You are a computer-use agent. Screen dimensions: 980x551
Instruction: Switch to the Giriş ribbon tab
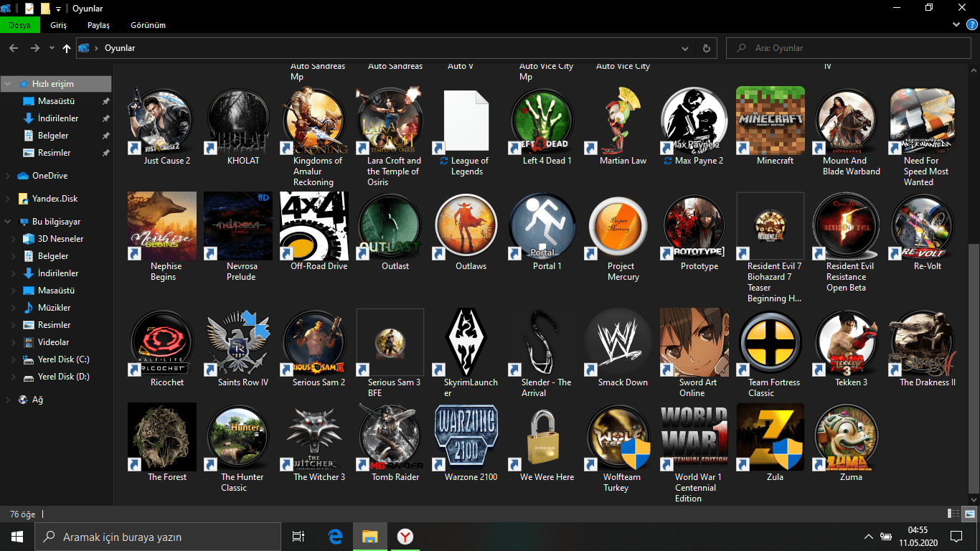pyautogui.click(x=59, y=25)
